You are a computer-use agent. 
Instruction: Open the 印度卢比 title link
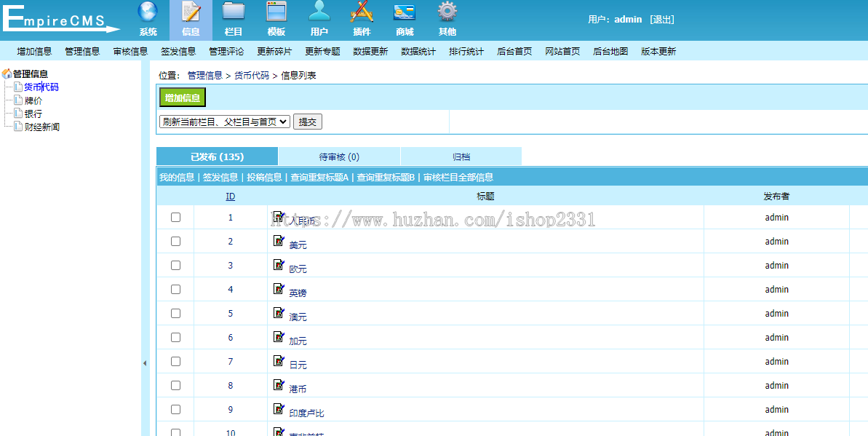(307, 413)
